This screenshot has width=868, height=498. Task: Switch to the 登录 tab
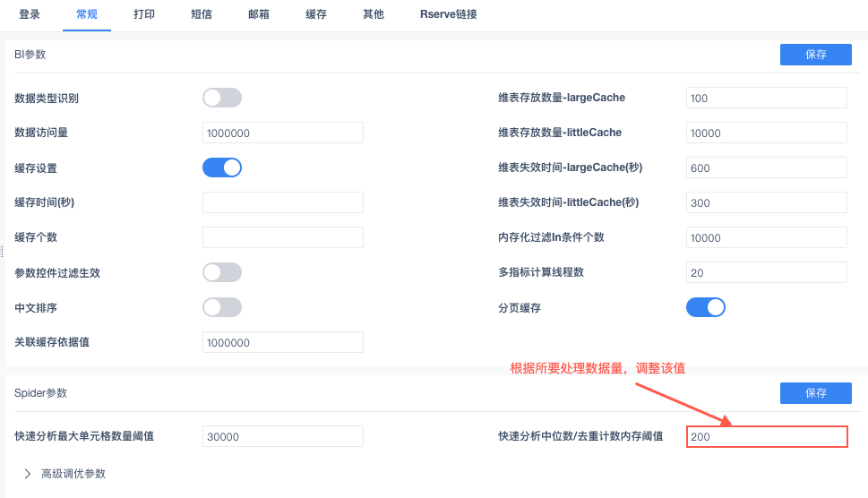(x=30, y=14)
